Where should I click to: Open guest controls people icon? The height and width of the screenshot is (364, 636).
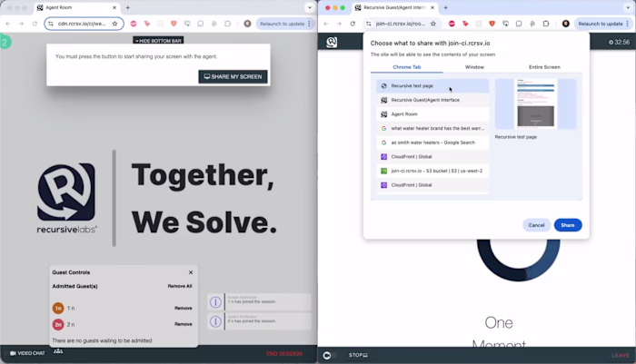pyautogui.click(x=58, y=351)
